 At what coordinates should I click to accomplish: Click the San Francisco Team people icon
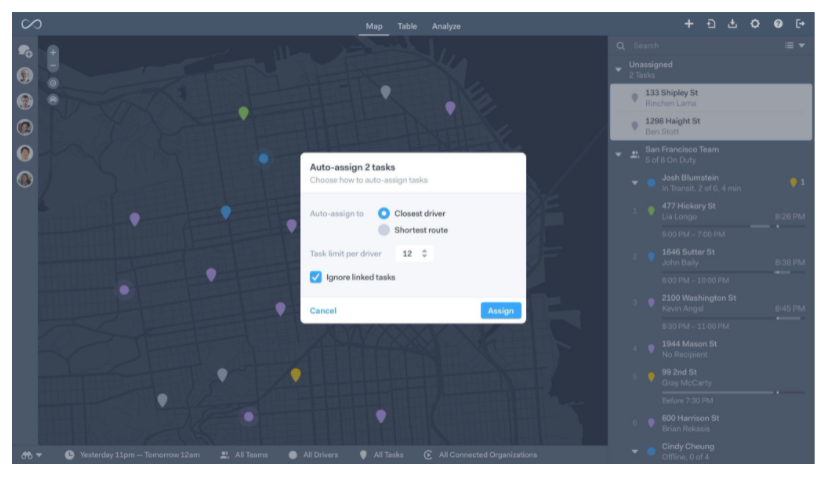coord(634,155)
